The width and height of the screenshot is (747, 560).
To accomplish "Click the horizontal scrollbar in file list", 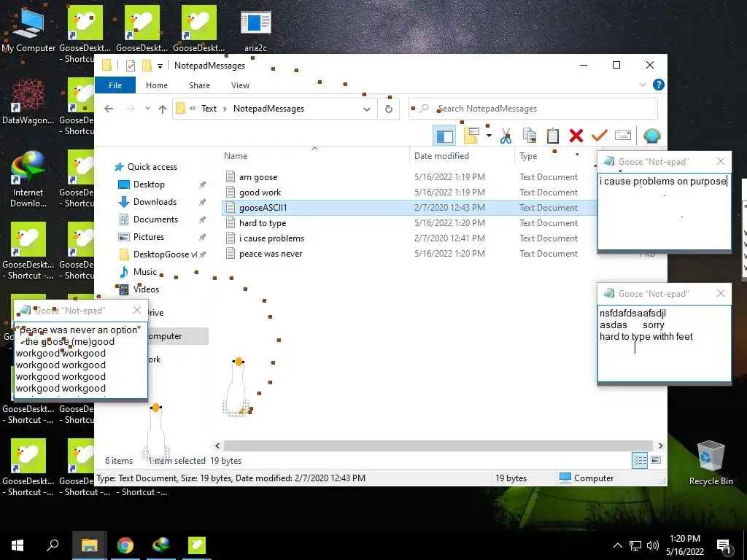I will [438, 446].
